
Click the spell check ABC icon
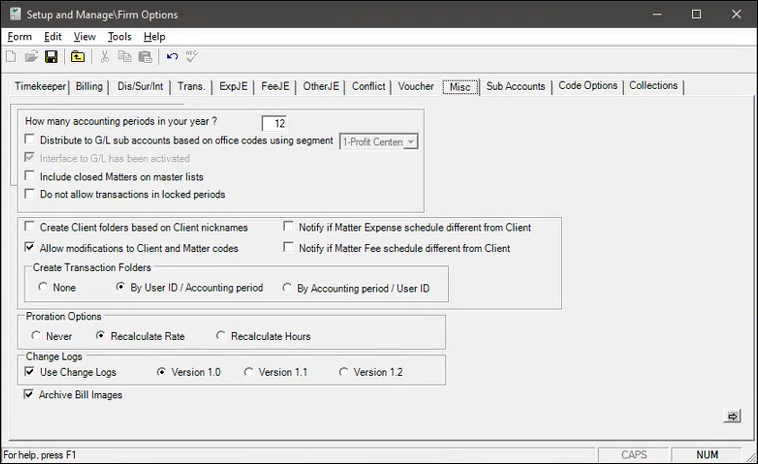(192, 57)
